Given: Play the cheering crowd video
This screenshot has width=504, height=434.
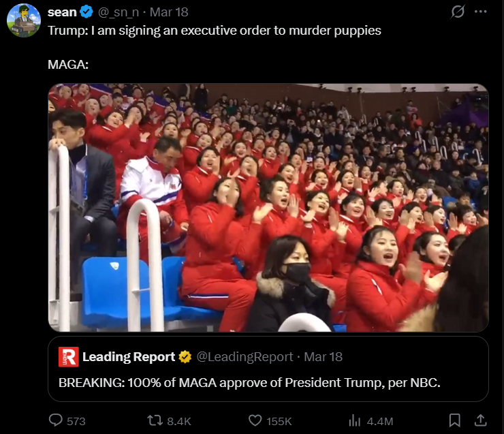Looking at the screenshot, I should click(268, 208).
